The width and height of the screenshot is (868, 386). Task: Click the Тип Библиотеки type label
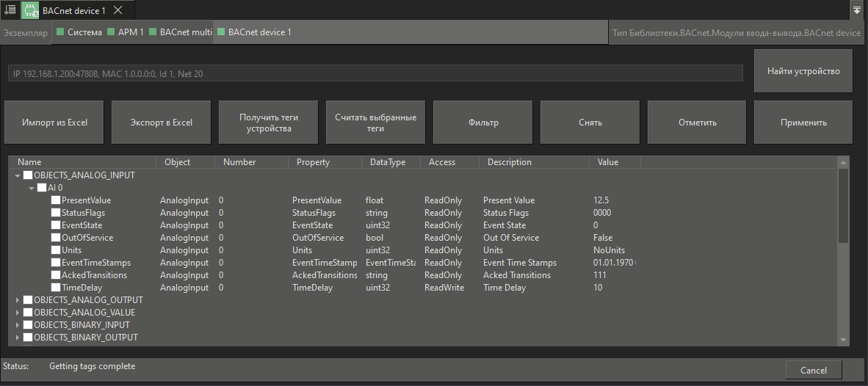click(737, 32)
